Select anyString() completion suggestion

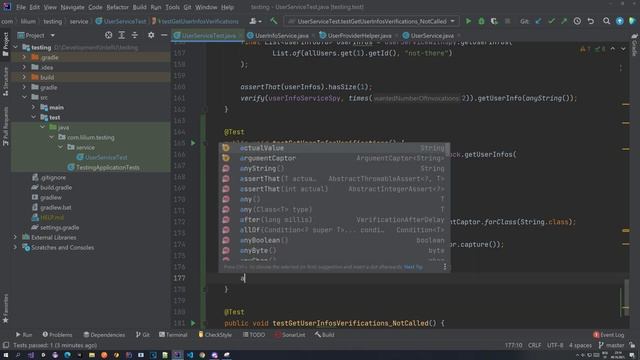pyautogui.click(x=334, y=168)
